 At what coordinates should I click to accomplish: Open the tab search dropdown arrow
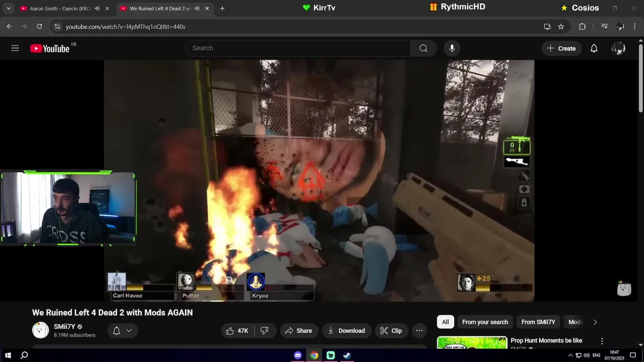[x=9, y=9]
